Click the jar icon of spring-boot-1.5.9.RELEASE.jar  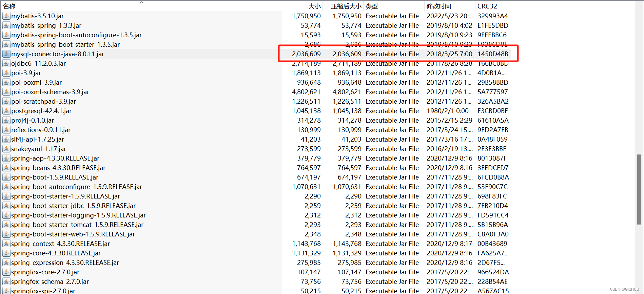[6, 177]
